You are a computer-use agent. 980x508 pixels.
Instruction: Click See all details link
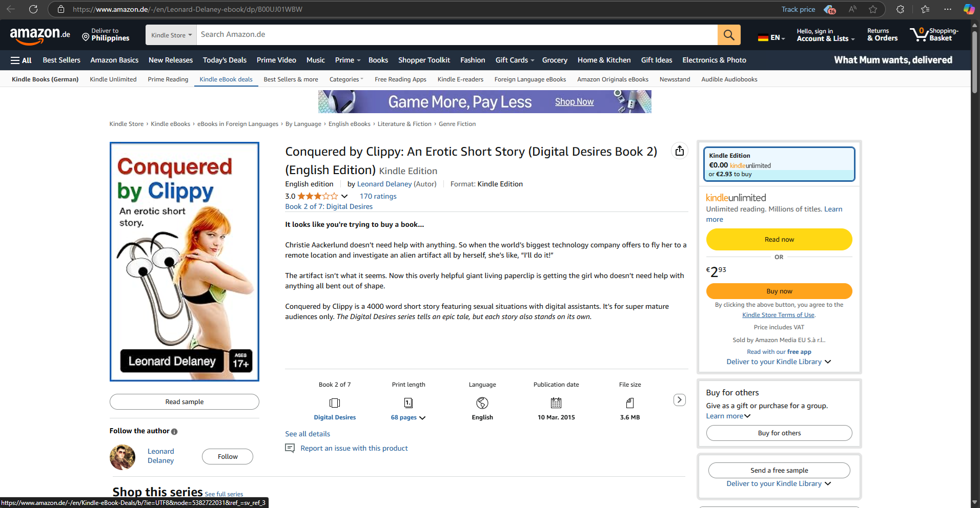click(x=308, y=434)
